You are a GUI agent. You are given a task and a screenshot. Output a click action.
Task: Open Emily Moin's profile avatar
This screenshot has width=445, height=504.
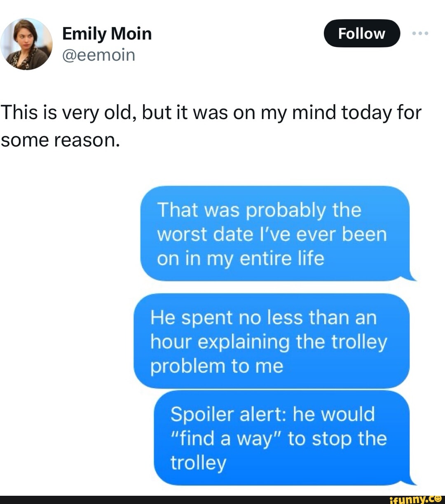coord(27,44)
